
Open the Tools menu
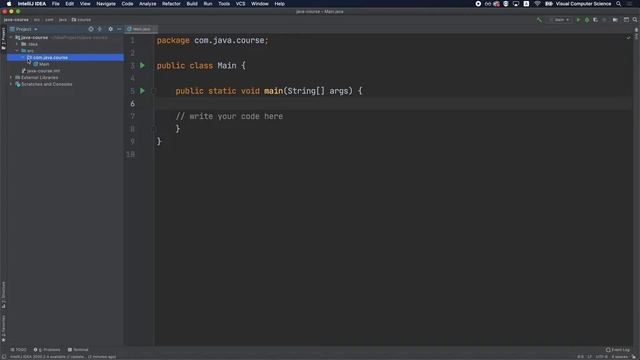(x=224, y=4)
